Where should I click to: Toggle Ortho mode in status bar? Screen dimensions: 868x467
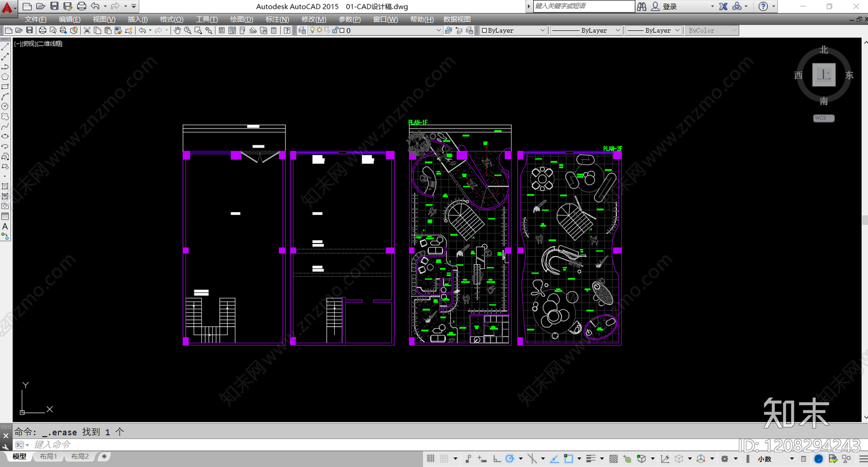point(497,459)
